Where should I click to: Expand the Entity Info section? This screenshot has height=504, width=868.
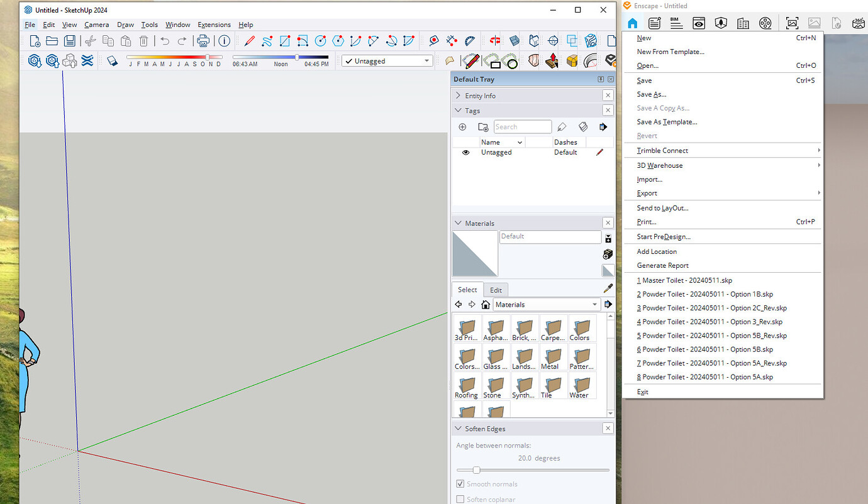pos(459,95)
